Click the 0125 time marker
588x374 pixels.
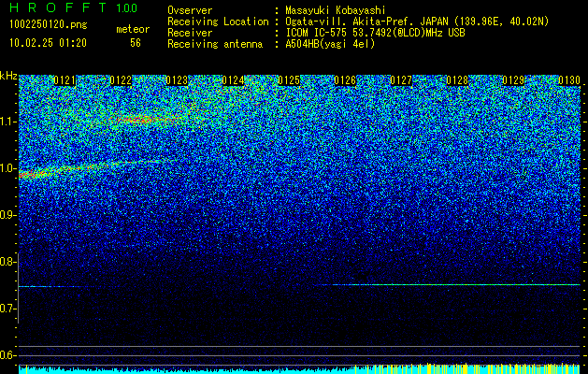pyautogui.click(x=289, y=80)
